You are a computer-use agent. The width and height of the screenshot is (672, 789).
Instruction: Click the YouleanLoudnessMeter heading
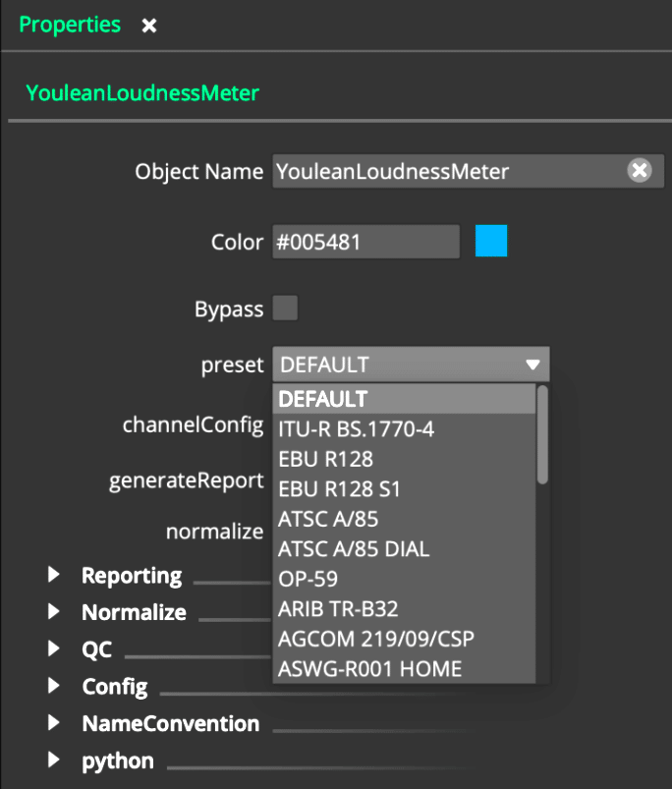click(142, 93)
